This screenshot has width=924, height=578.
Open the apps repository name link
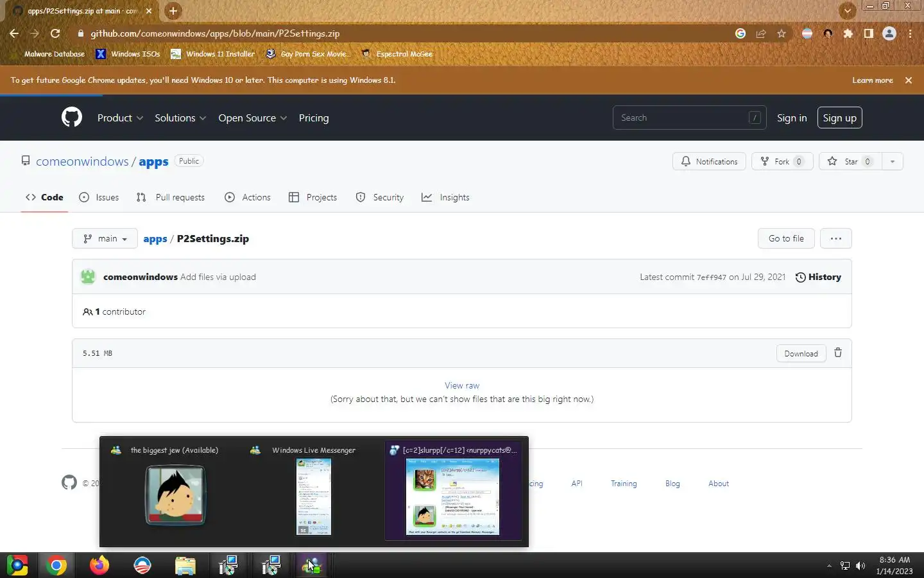[153, 162]
